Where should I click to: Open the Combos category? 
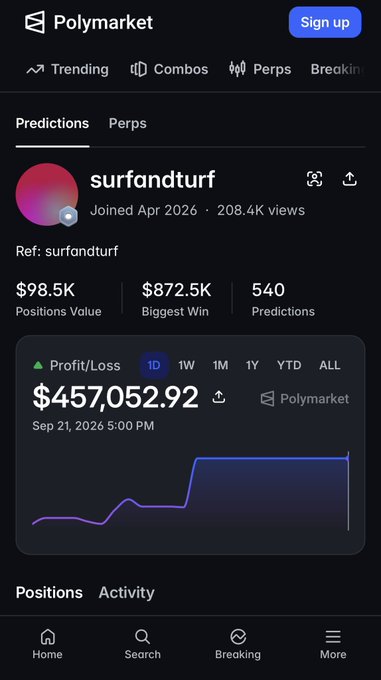[x=169, y=69]
